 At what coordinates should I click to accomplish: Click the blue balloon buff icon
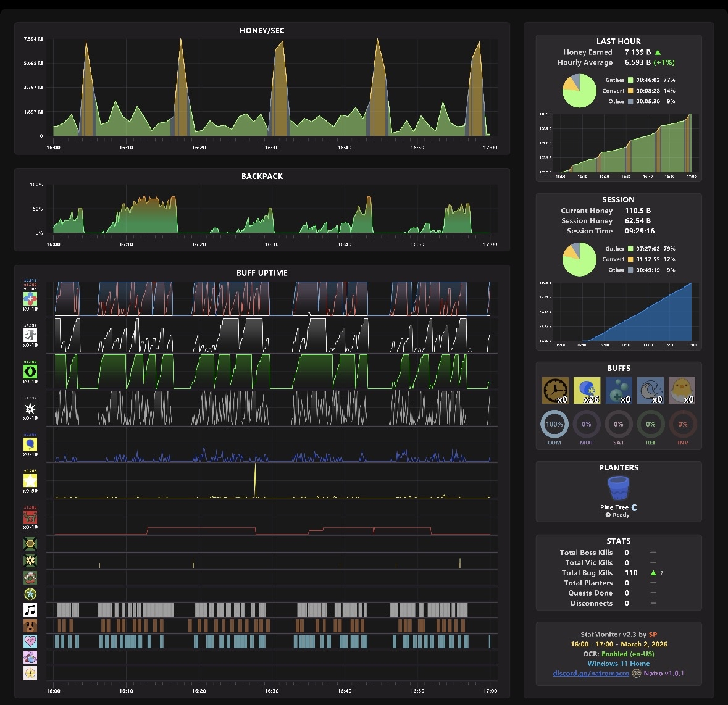click(30, 444)
